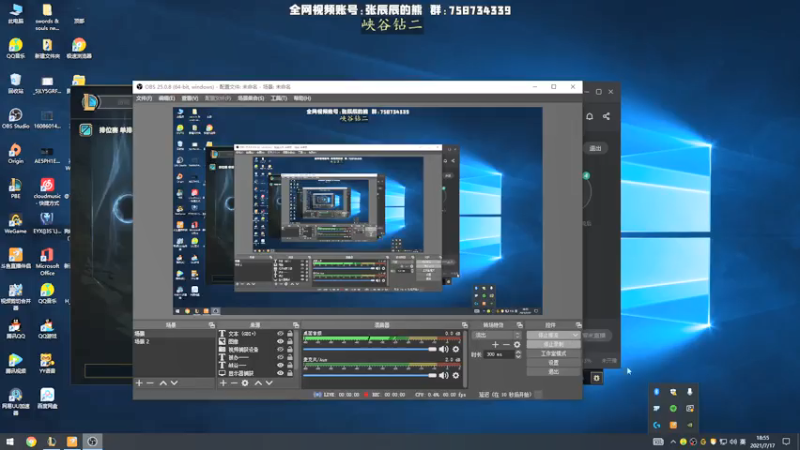800x450 pixels.
Task: Pop out the Scenes dock panel icon
Action: click(x=211, y=325)
